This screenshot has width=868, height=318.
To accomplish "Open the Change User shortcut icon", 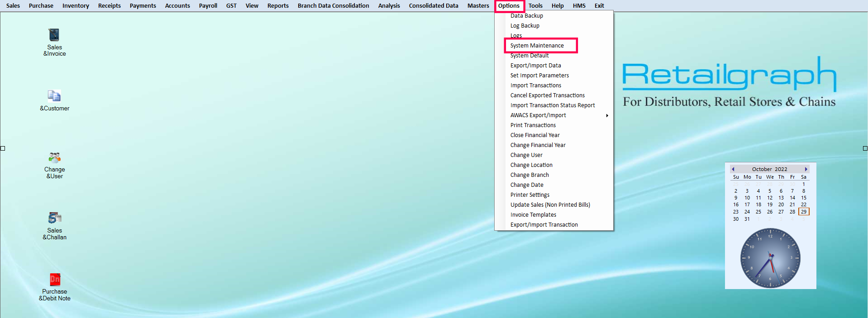I will 54,157.
